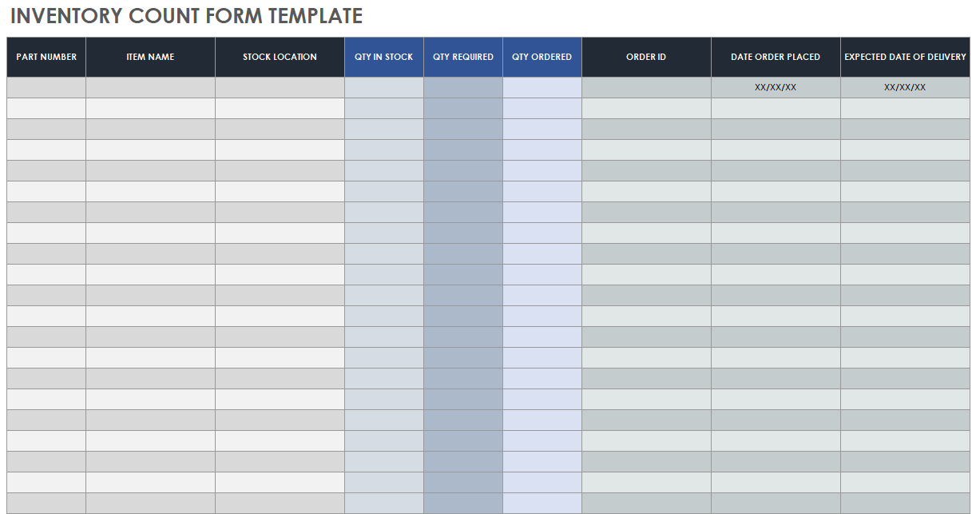The image size is (980, 514).
Task: Click the Inventory Count Form Template title
Action: click(x=186, y=16)
